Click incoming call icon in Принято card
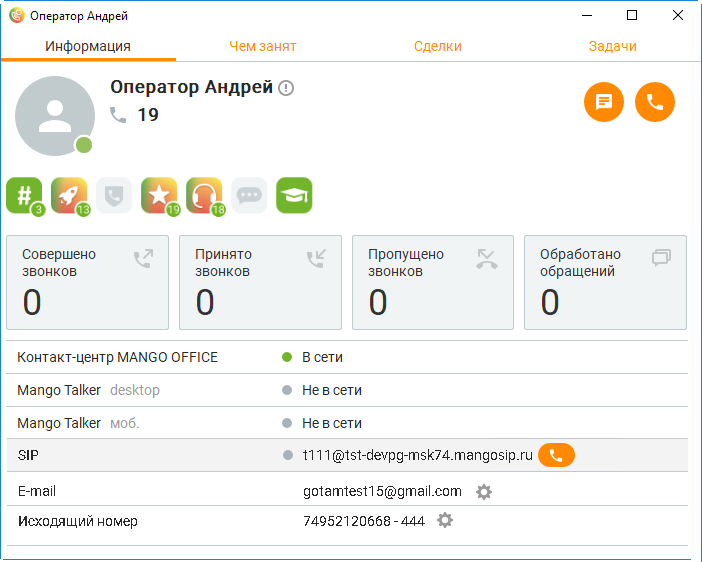This screenshot has width=702, height=562. pyautogui.click(x=317, y=259)
